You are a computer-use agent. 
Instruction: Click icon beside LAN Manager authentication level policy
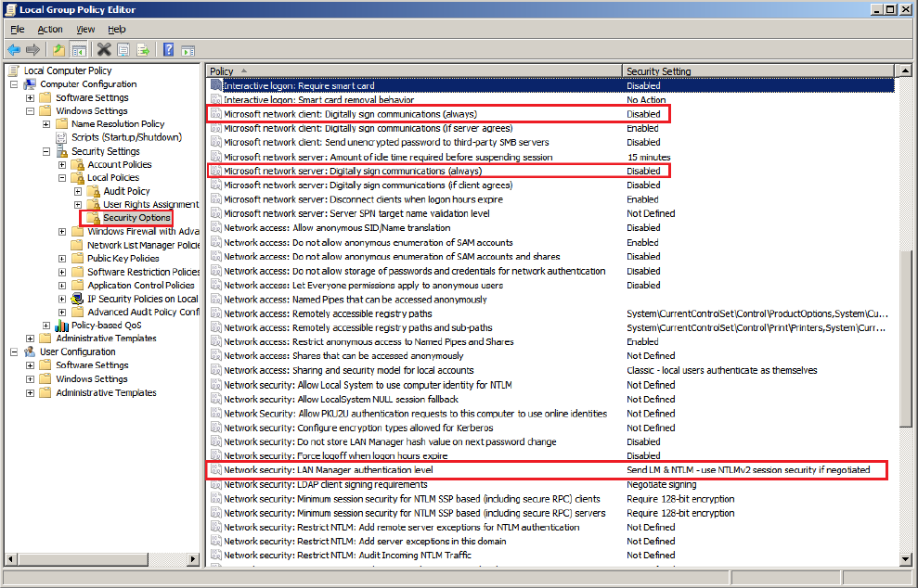click(216, 470)
